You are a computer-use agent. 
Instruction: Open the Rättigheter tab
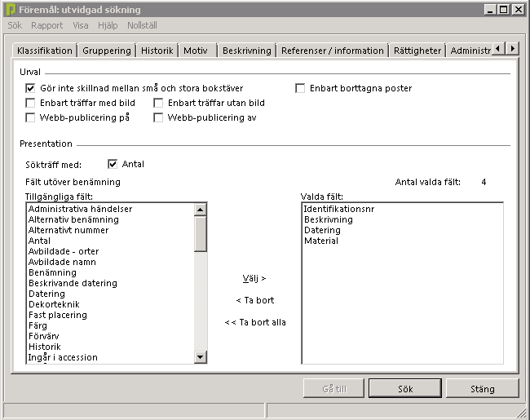(x=417, y=51)
